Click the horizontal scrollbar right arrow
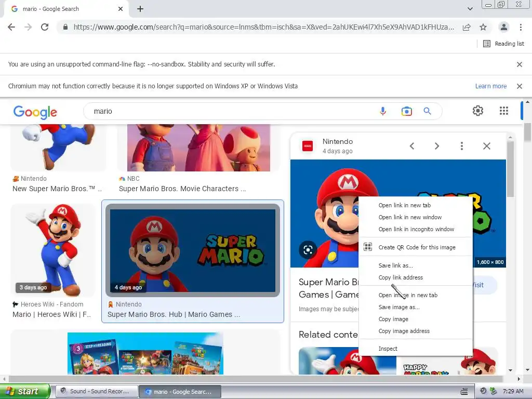This screenshot has width=532, height=399. click(x=519, y=379)
